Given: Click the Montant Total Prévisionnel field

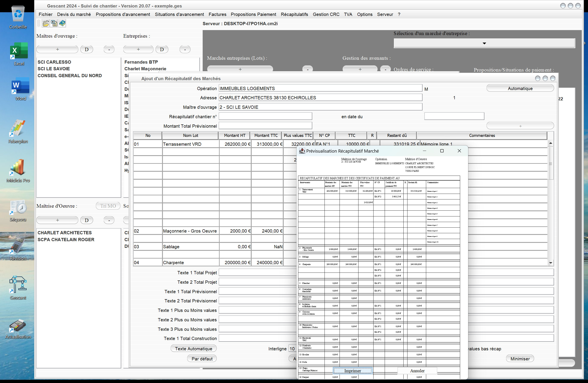Looking at the screenshot, I should point(265,126).
